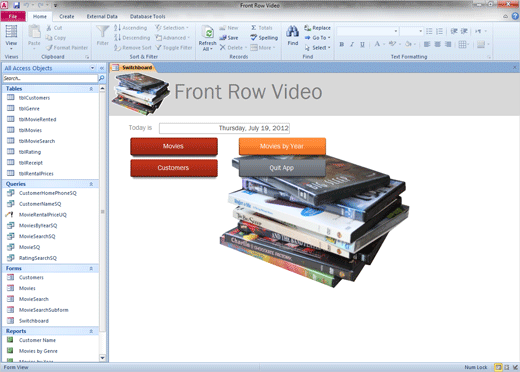The image size is (520, 372).
Task: Click the Filter funnel icon
Action: (102, 32)
